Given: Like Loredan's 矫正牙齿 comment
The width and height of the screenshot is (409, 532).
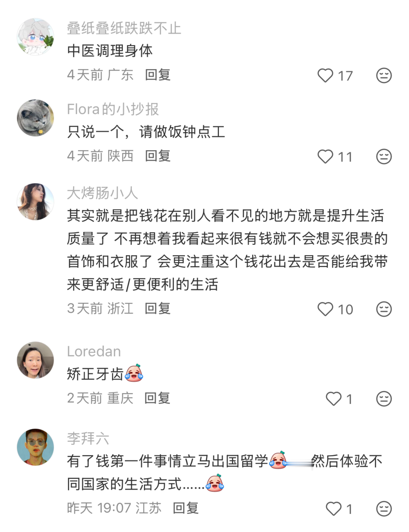Looking at the screenshot, I should tap(333, 399).
